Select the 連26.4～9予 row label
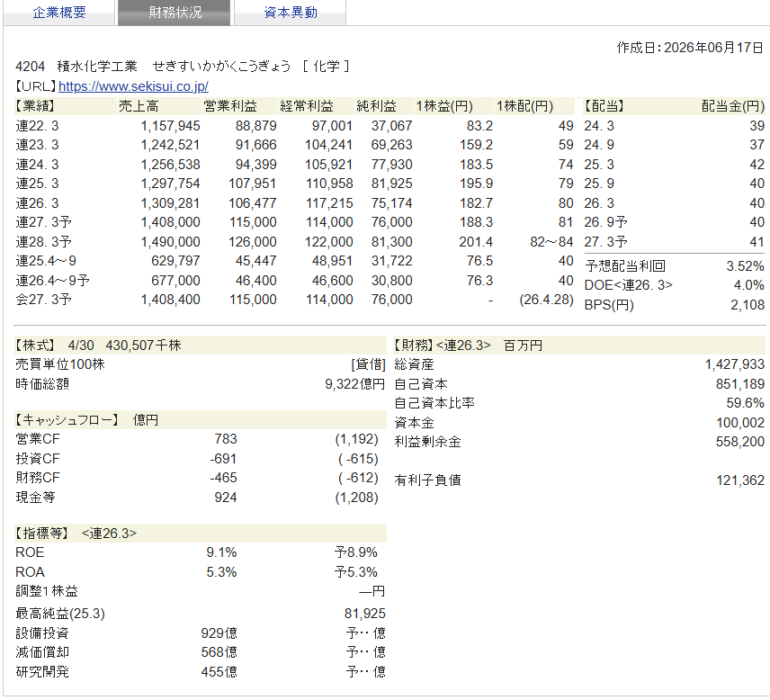 tap(52, 281)
